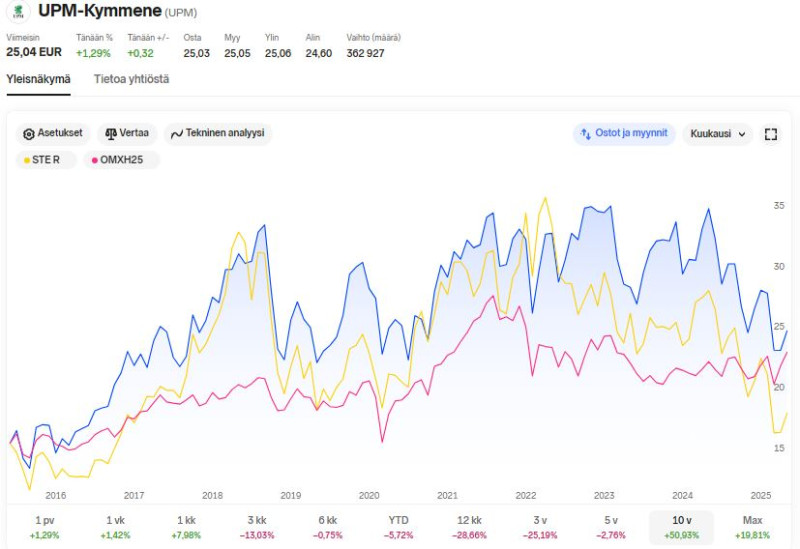Click the UPM company logo icon
The image size is (800, 549).
(x=18, y=12)
